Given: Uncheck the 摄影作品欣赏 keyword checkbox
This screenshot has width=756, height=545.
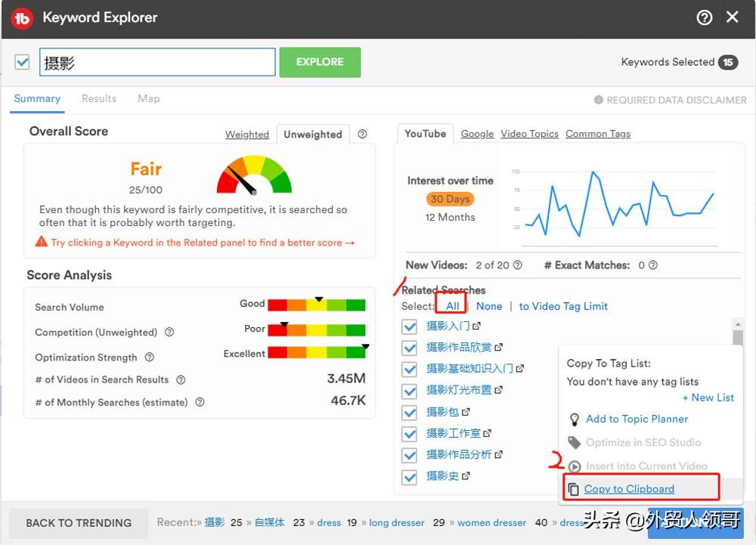Looking at the screenshot, I should pos(409,348).
